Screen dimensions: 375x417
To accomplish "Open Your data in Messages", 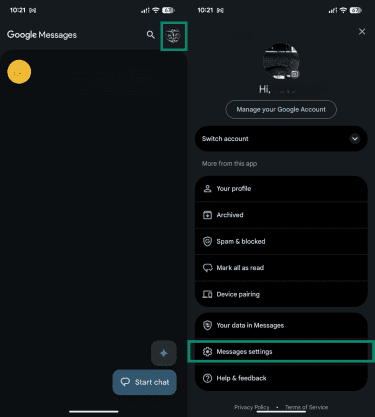I will [281, 325].
